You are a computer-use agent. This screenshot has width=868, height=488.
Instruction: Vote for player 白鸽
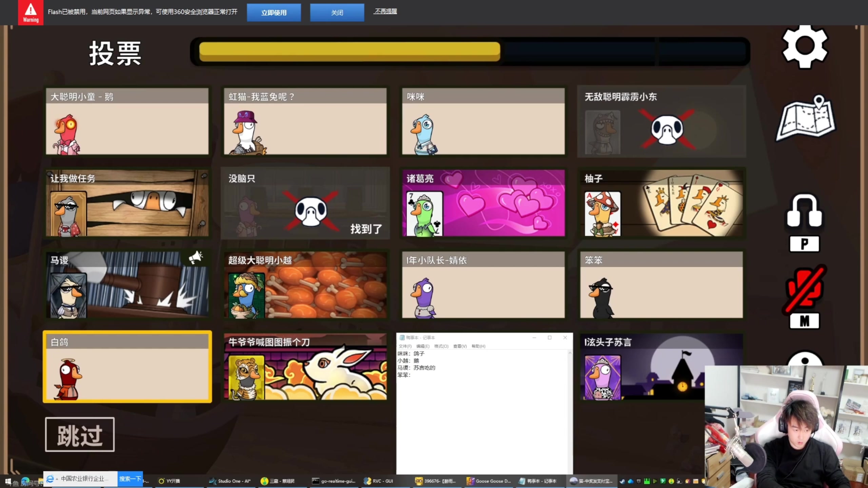click(127, 367)
